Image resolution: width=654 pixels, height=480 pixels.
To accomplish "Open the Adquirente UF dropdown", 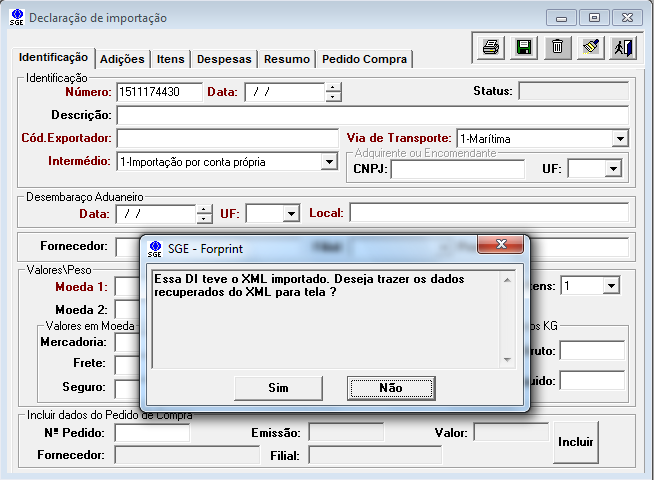I will [613, 170].
